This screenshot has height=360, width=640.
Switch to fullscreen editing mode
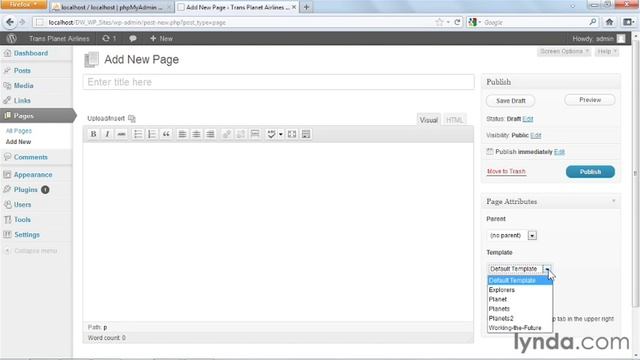(x=292, y=134)
